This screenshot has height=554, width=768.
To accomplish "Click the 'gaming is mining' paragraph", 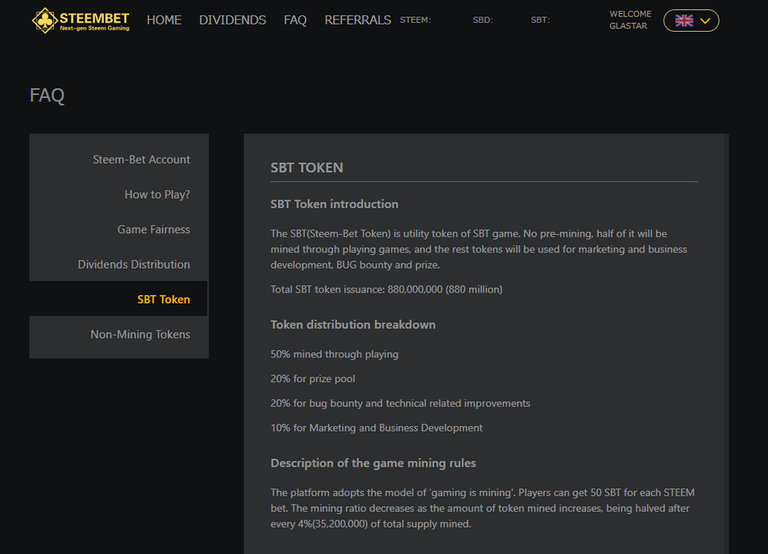I will (482, 508).
